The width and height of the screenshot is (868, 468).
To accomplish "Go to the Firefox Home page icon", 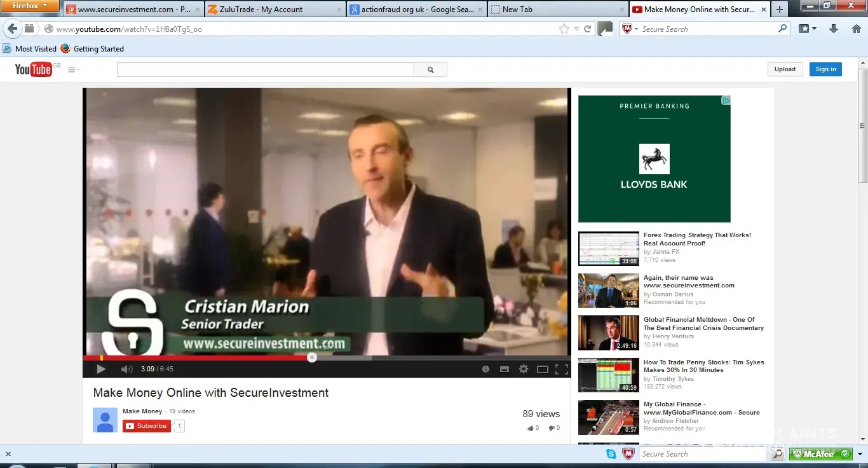I will (857, 29).
